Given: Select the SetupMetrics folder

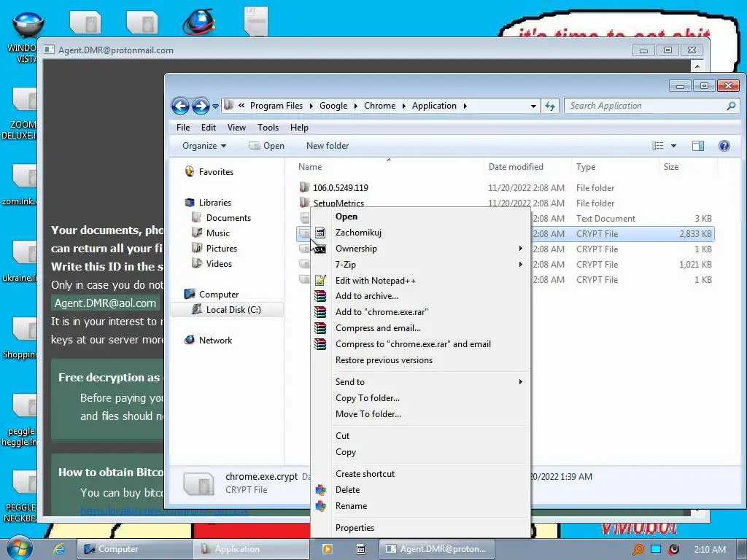Looking at the screenshot, I should 338,203.
